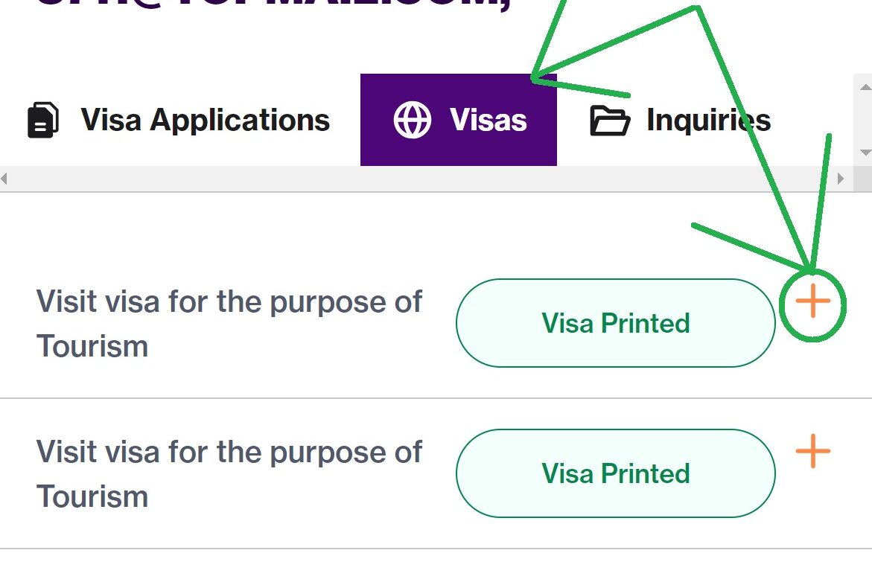Screen dimensions: 872x588
Task: Click the down arrow of vertical scrollbar
Action: (865, 153)
